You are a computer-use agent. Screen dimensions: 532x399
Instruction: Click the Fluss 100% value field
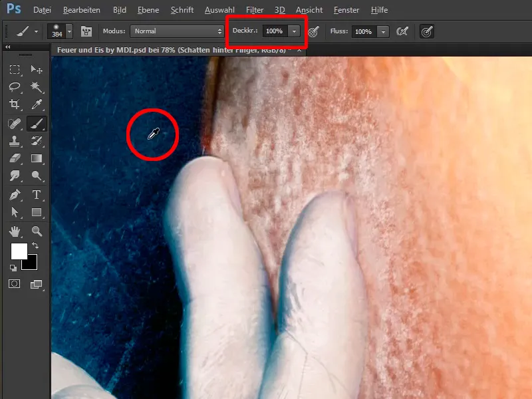point(364,31)
